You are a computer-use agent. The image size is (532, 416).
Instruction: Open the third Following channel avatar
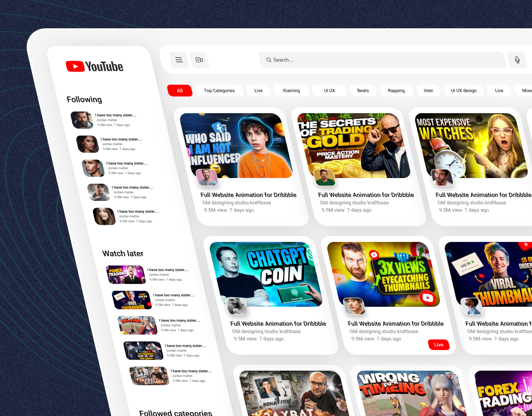pos(93,168)
